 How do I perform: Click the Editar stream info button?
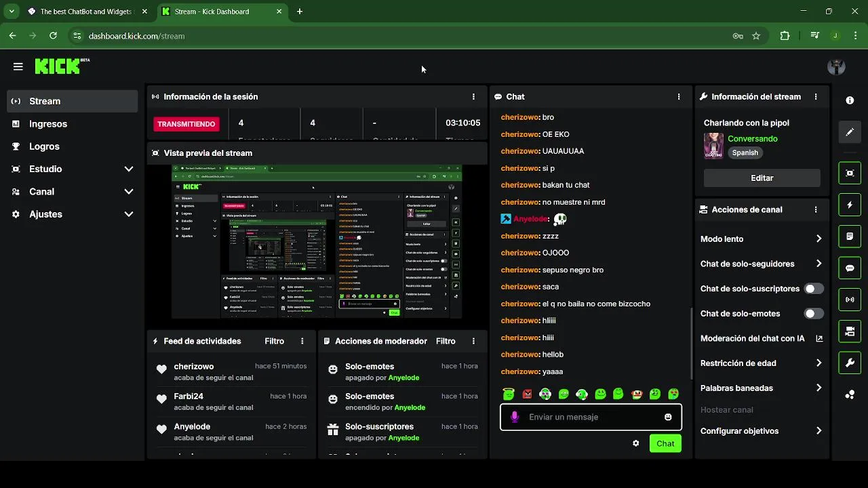(762, 178)
